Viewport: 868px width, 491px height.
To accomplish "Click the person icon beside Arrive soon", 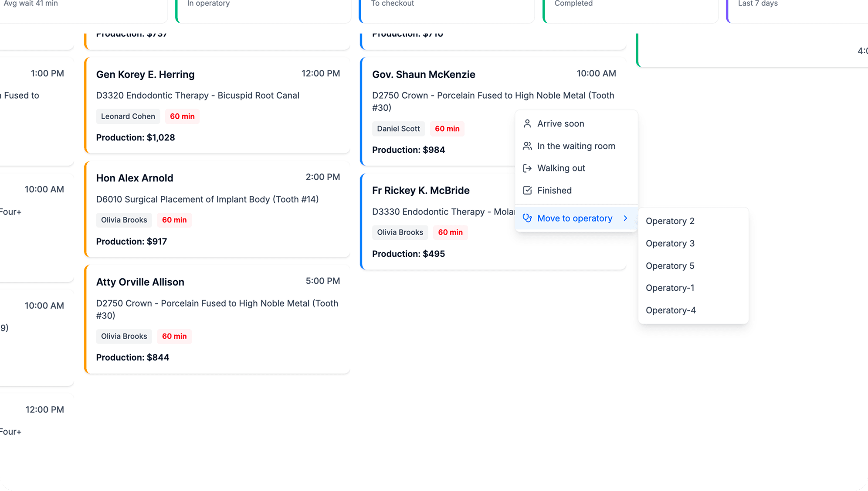I will click(x=527, y=124).
